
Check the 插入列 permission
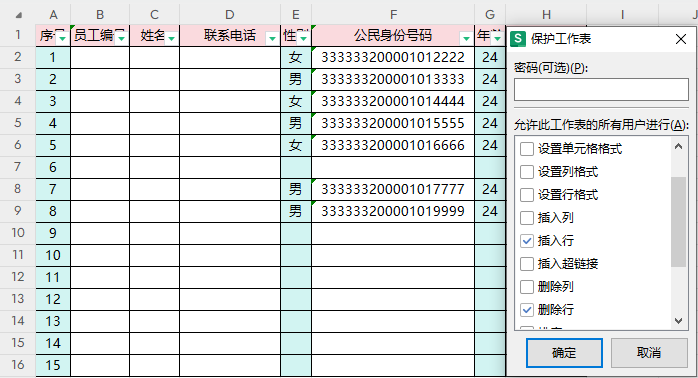coord(527,218)
